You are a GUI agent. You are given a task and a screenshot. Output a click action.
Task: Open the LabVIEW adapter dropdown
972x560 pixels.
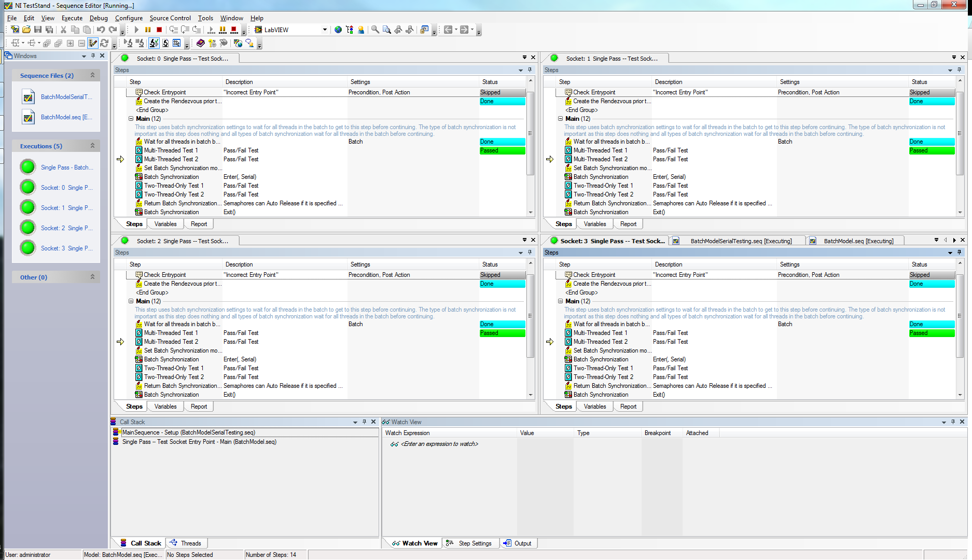coord(325,30)
